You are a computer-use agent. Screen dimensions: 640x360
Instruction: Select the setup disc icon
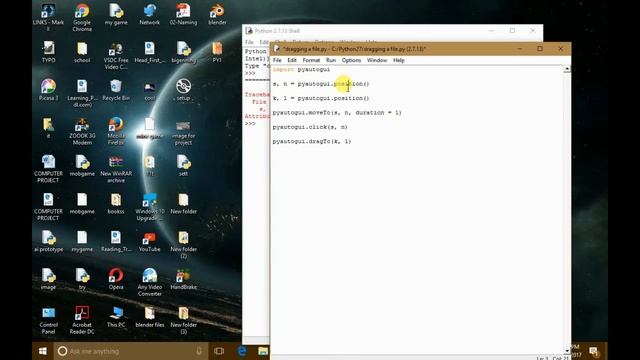(183, 90)
